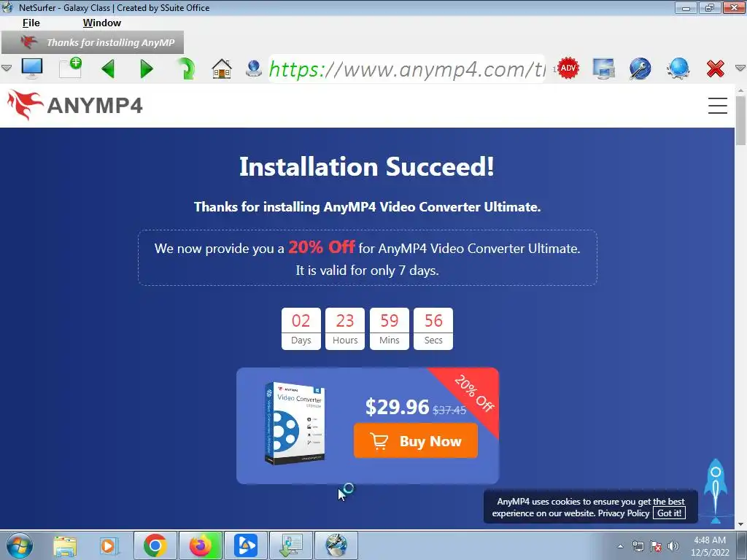747x560 pixels.
Task: Click the Secs countdown box
Action: tap(433, 329)
